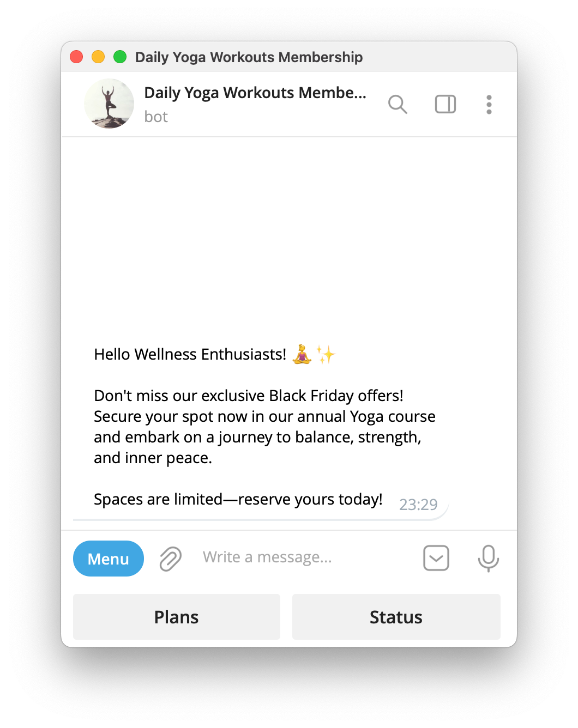The height and width of the screenshot is (728, 578).
Task: Minimize window with the yellow button
Action: click(x=98, y=57)
